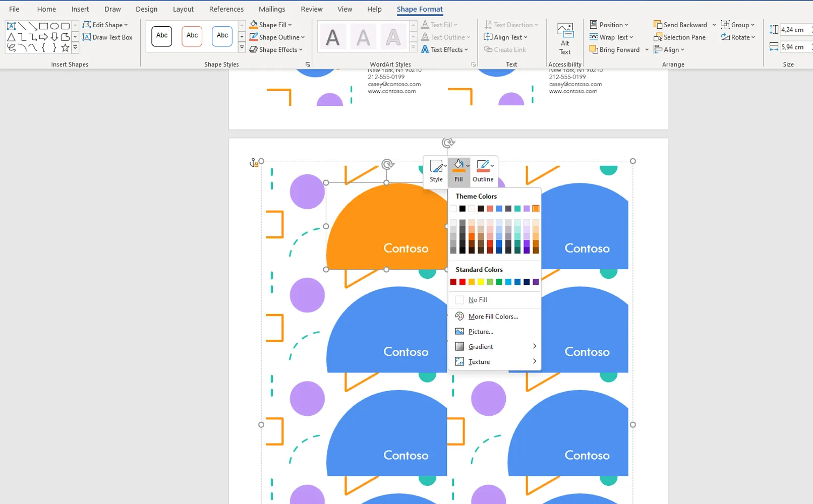Pick the teal theme color swatch
Screen dimensions: 813x504
(517, 209)
